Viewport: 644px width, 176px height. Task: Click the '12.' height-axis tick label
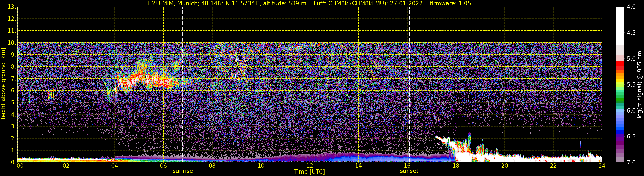pyautogui.click(x=12, y=19)
